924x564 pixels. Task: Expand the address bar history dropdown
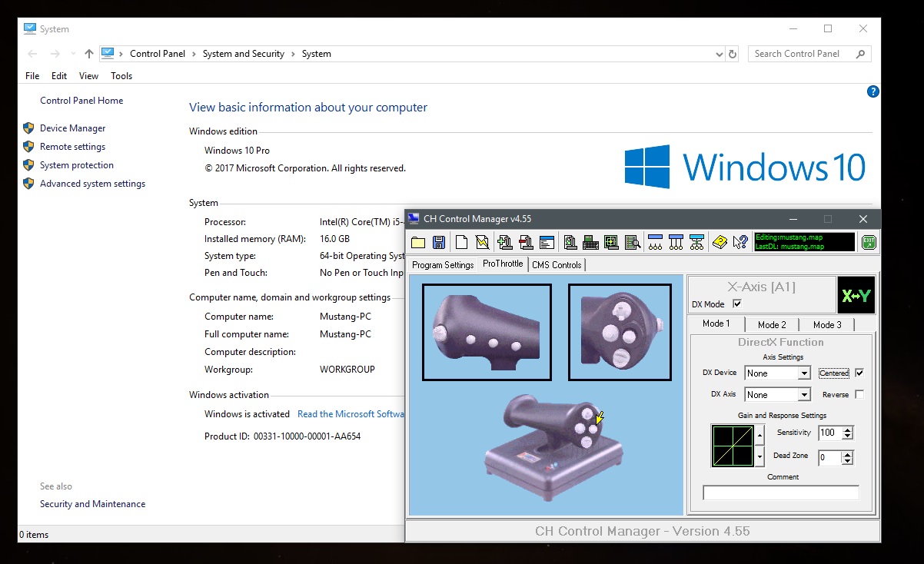point(719,54)
